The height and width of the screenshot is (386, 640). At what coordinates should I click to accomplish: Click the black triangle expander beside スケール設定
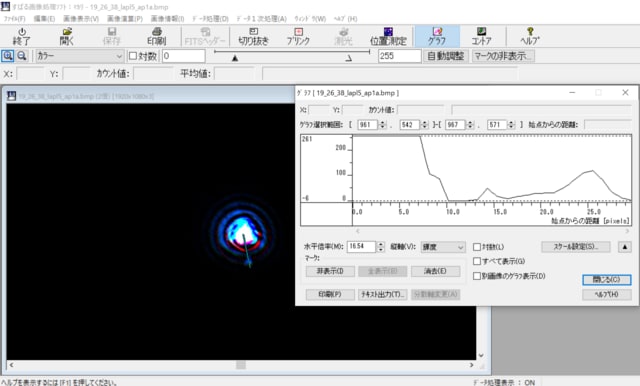pos(624,247)
